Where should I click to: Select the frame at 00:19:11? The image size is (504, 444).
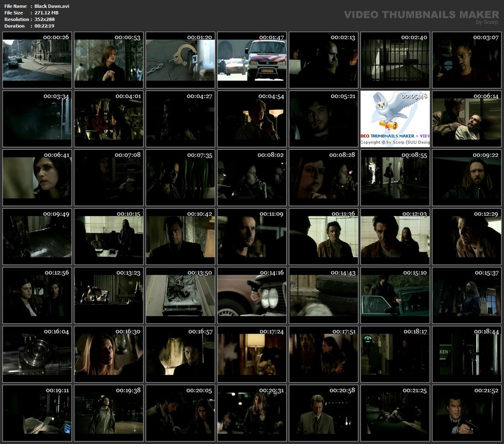pos(37,413)
